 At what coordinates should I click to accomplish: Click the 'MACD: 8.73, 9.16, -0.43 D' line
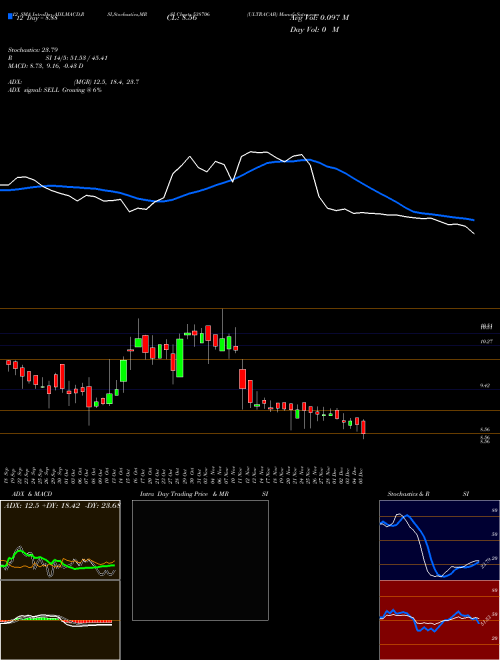(x=45, y=66)
